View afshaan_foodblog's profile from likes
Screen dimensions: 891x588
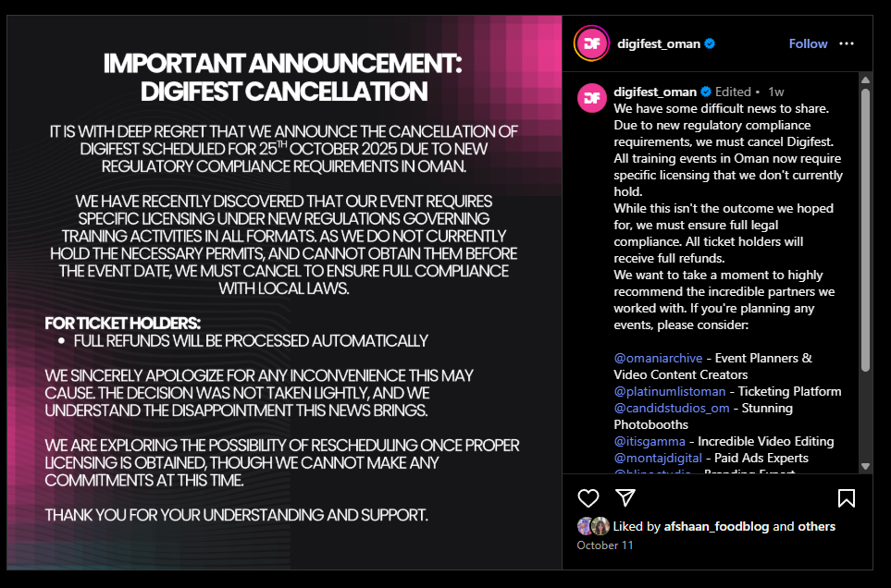[716, 526]
